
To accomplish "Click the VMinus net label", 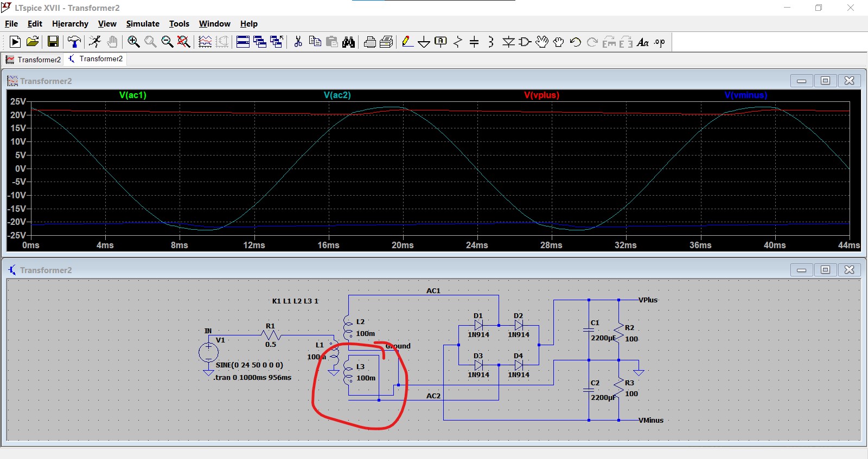I will coord(650,420).
